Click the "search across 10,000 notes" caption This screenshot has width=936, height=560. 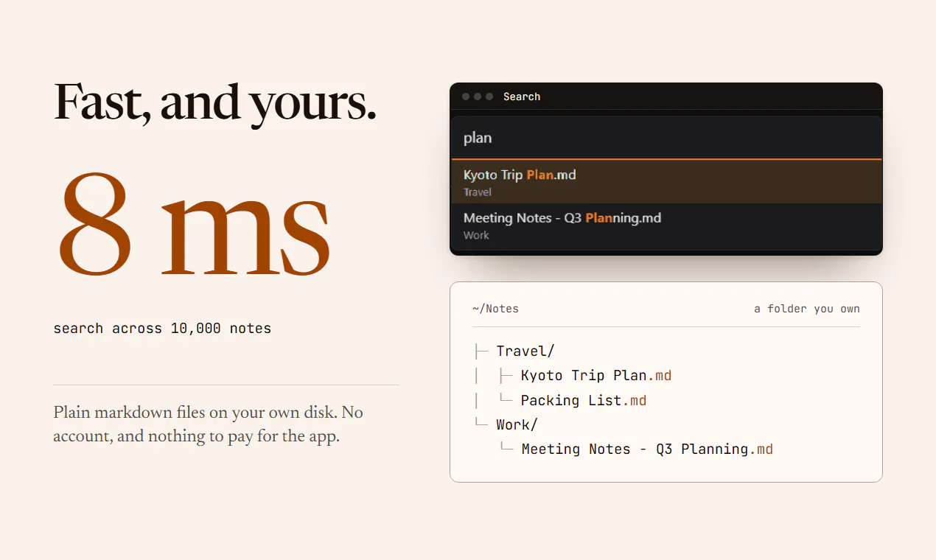162,329
